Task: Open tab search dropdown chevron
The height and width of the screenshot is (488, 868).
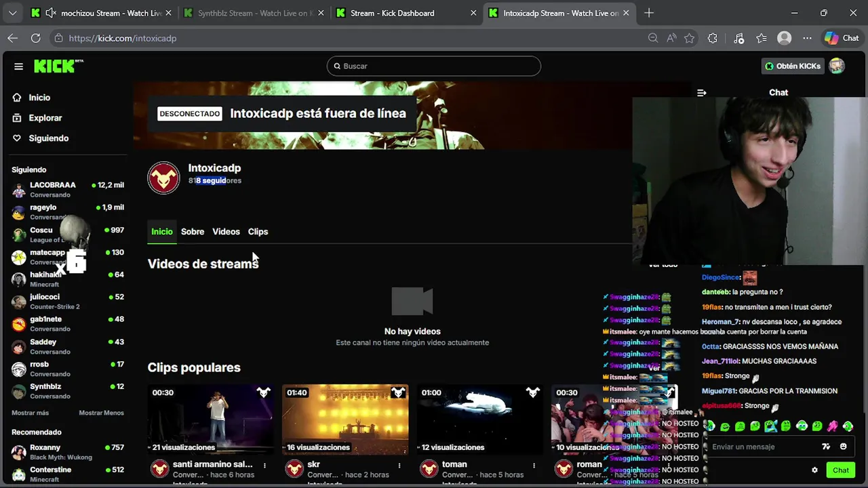Action: coord(12,13)
